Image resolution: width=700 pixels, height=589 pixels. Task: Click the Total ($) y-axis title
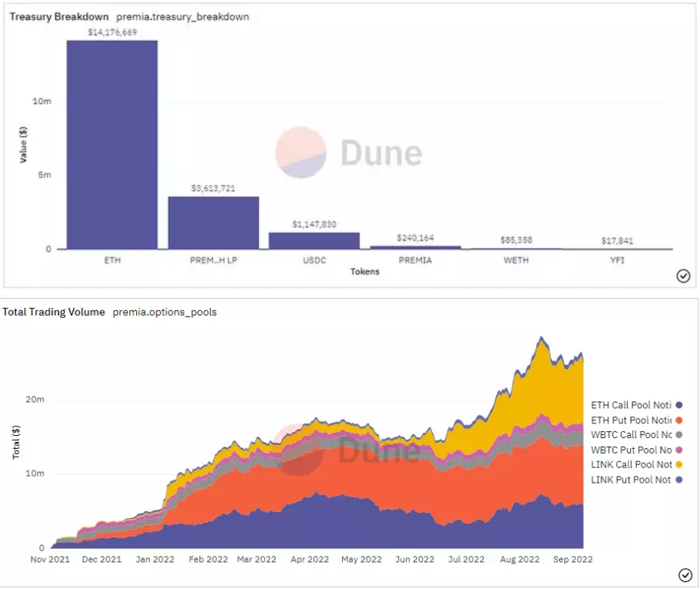click(16, 442)
